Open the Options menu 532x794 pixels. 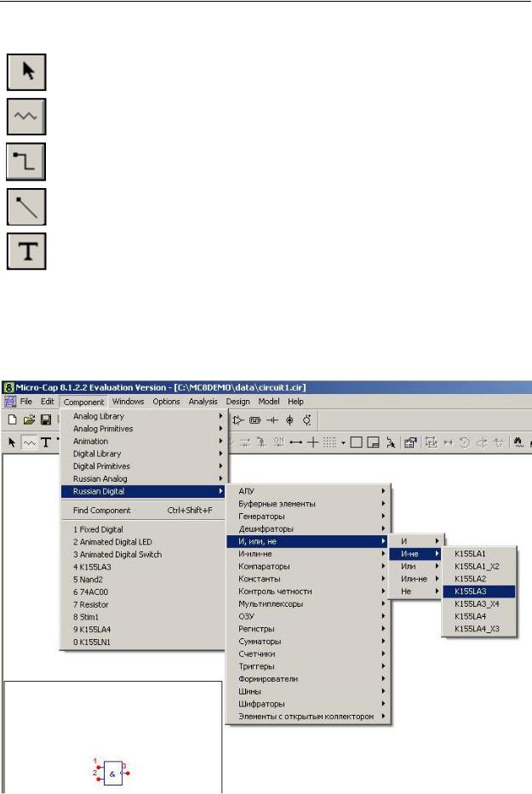click(x=166, y=402)
